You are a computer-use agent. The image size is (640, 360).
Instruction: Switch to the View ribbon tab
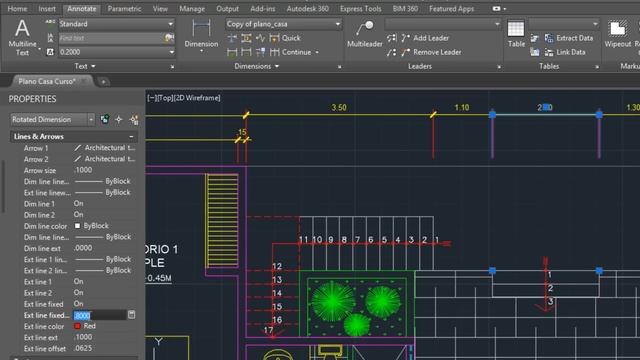tap(160, 9)
